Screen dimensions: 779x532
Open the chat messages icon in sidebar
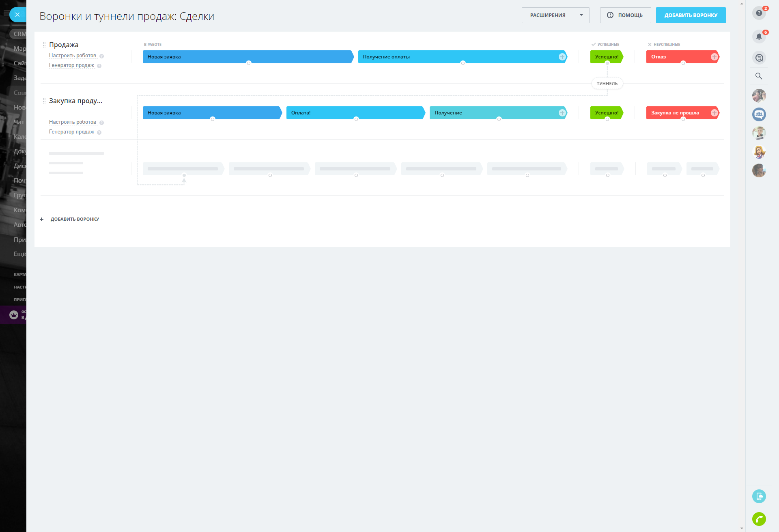coord(759,58)
